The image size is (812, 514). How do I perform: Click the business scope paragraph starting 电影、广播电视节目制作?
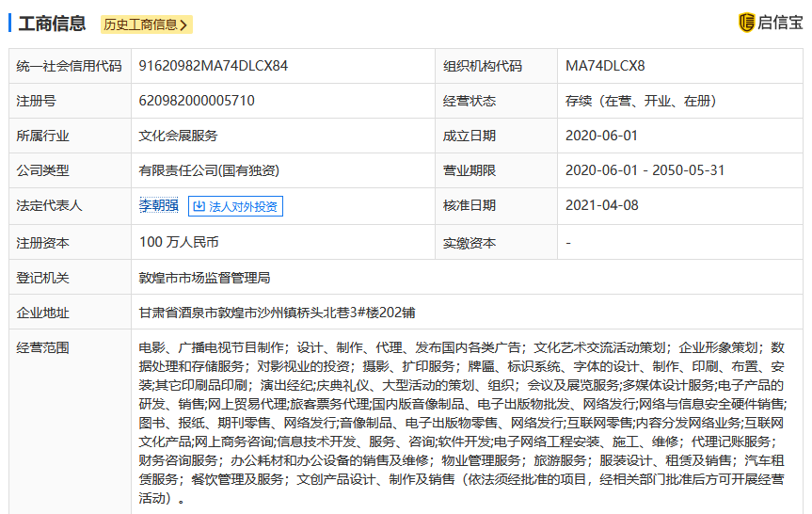[x=462, y=423]
